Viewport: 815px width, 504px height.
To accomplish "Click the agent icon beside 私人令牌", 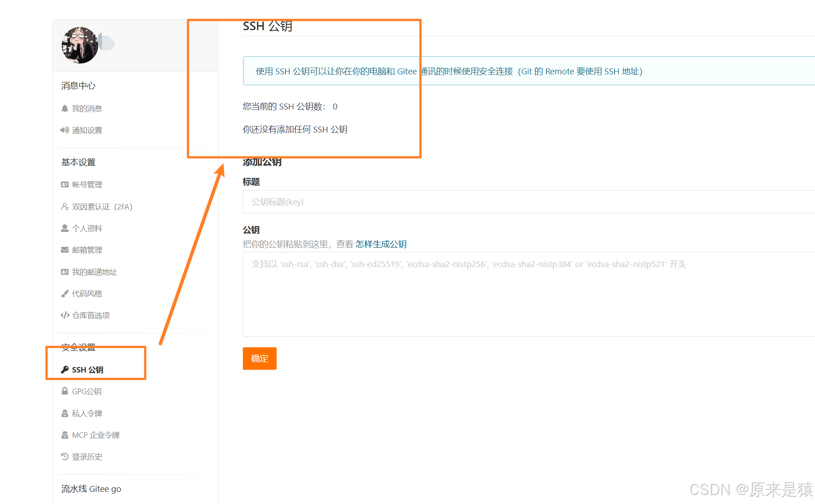I will point(65,413).
